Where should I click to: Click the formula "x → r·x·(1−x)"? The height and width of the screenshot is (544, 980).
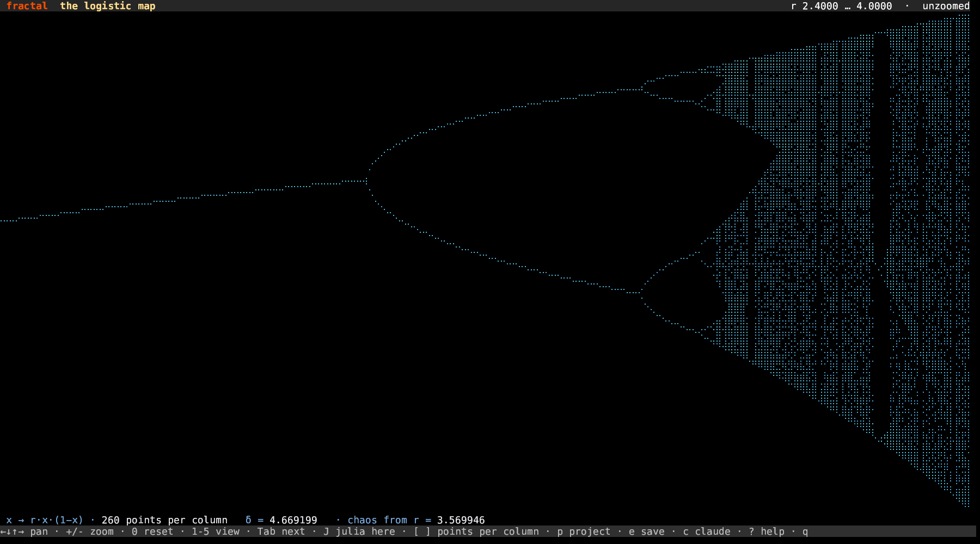(x=45, y=520)
